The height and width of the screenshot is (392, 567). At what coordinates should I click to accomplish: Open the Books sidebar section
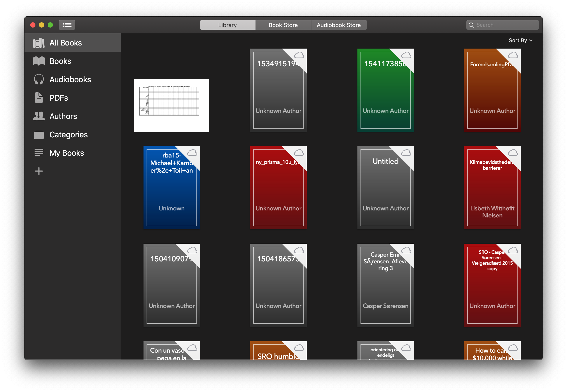coord(73,61)
